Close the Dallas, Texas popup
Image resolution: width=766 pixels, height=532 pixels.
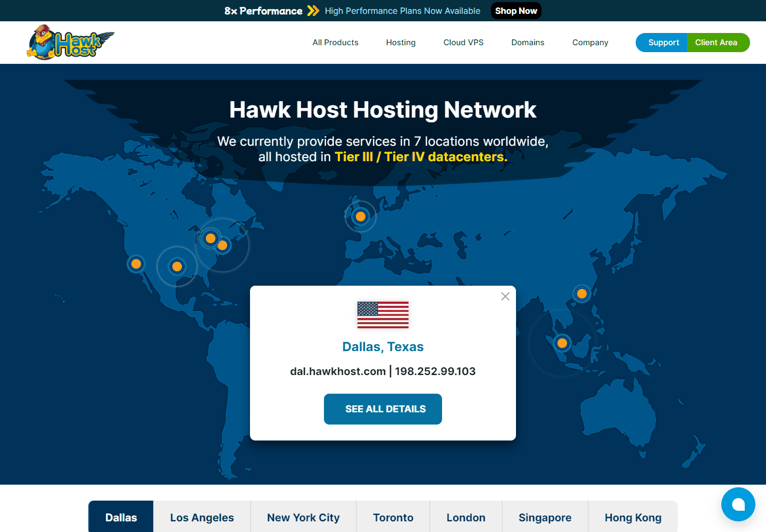[505, 296]
